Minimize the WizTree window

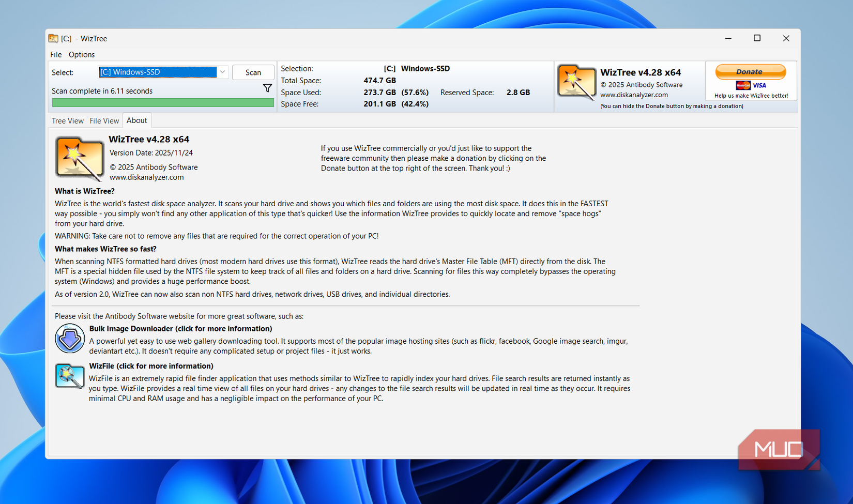(728, 38)
